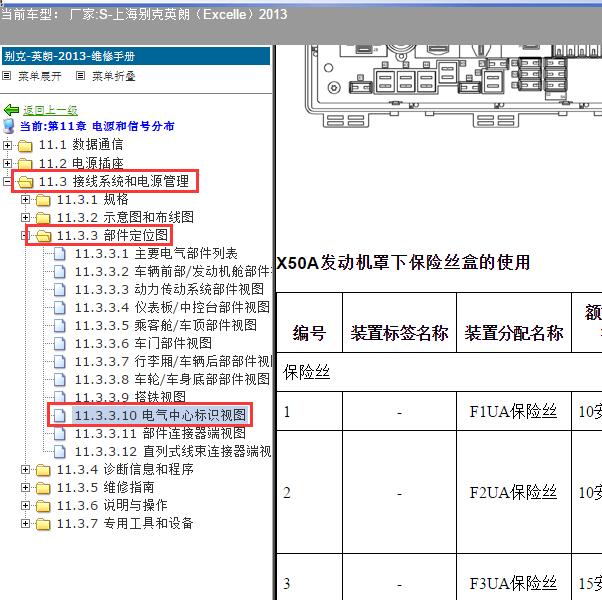
Task: Click the 11.3.7 folder icon
Action: click(x=43, y=524)
